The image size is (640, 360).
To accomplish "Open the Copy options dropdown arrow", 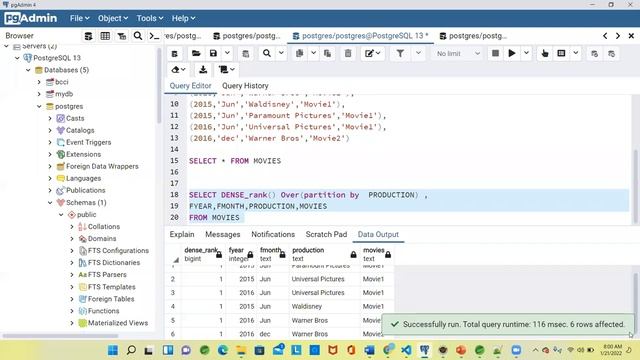I will click(x=313, y=53).
